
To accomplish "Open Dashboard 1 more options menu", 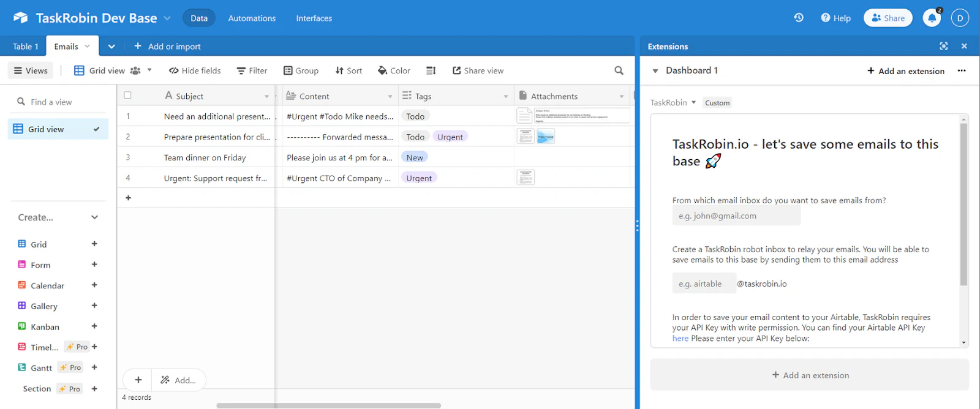I will point(962,70).
